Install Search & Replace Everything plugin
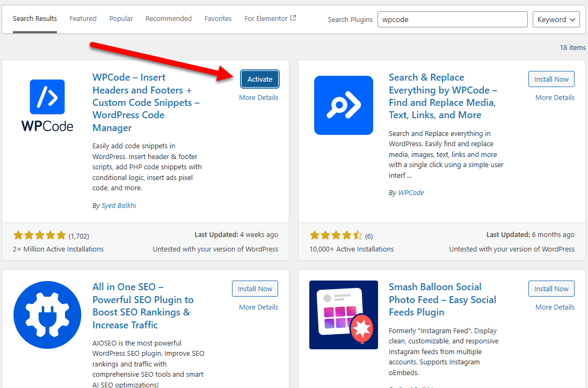The height and width of the screenshot is (388, 588). tap(551, 79)
